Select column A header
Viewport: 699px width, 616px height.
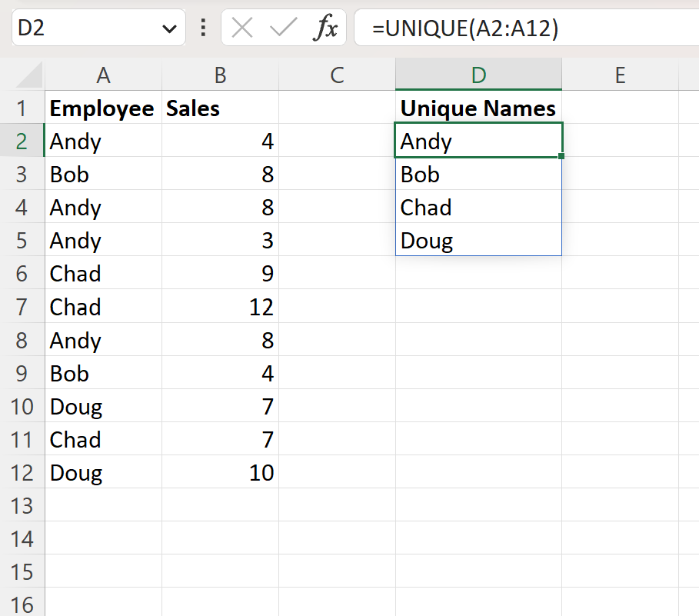(x=103, y=75)
